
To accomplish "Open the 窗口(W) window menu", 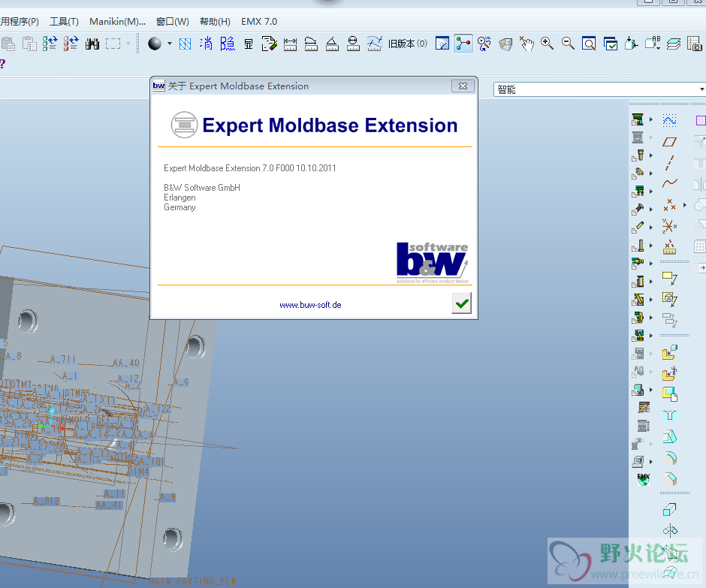I will click(173, 22).
